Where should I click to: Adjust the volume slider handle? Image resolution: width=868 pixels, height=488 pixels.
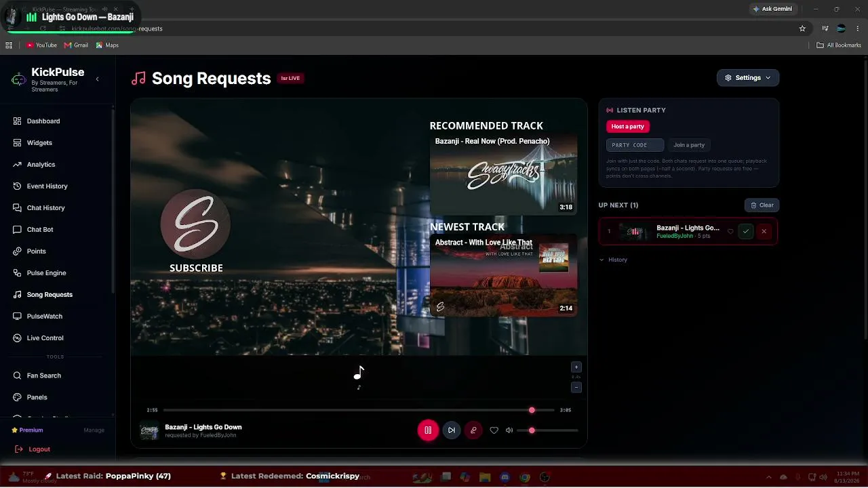coord(532,430)
